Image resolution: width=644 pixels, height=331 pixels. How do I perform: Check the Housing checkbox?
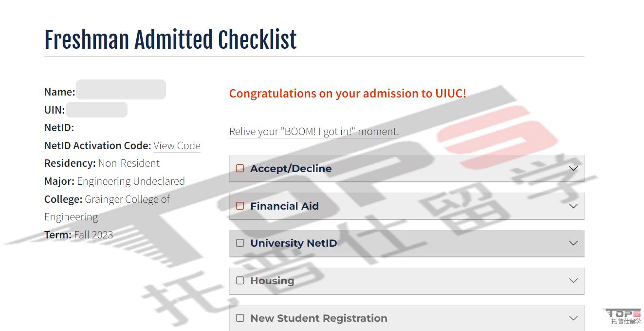[x=240, y=280]
